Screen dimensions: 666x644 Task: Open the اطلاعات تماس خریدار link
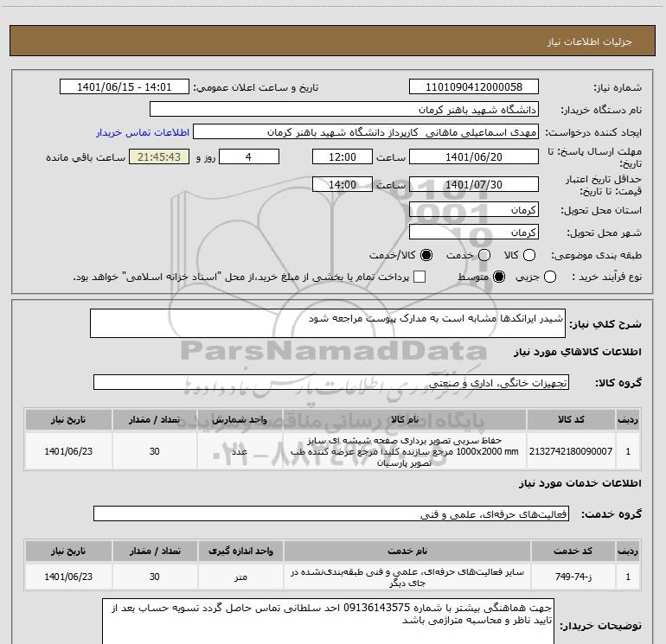(143, 132)
